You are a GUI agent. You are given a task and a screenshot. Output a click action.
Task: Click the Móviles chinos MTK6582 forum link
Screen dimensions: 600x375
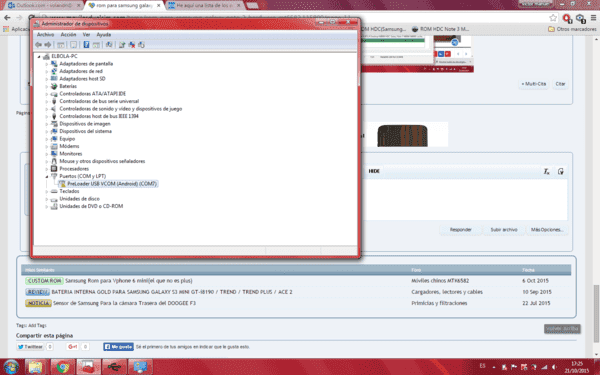click(x=440, y=281)
